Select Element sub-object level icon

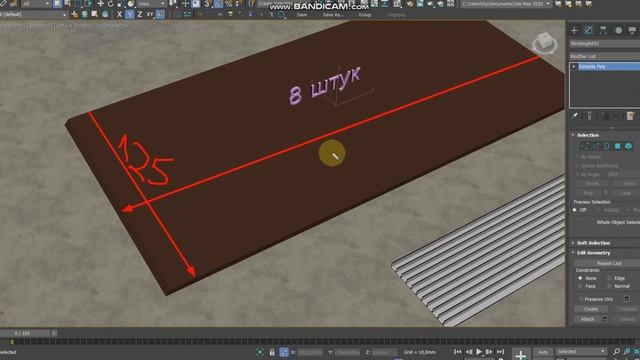coord(629,146)
